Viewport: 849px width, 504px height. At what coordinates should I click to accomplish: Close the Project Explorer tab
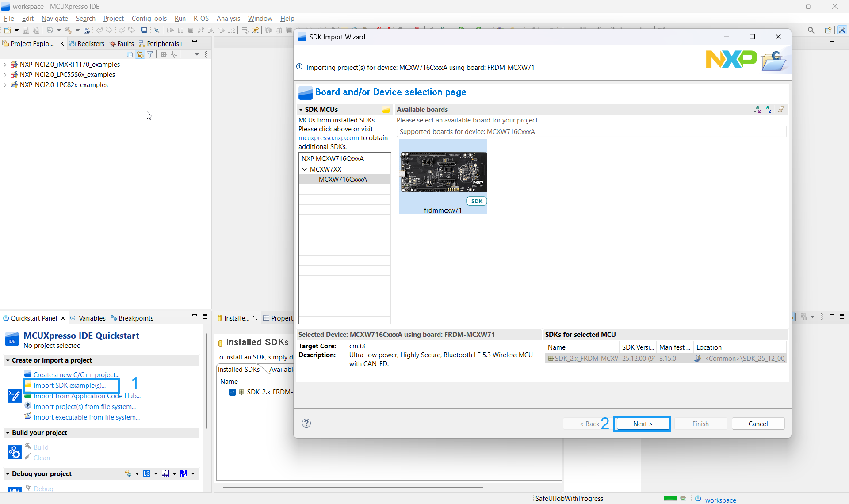pos(61,43)
